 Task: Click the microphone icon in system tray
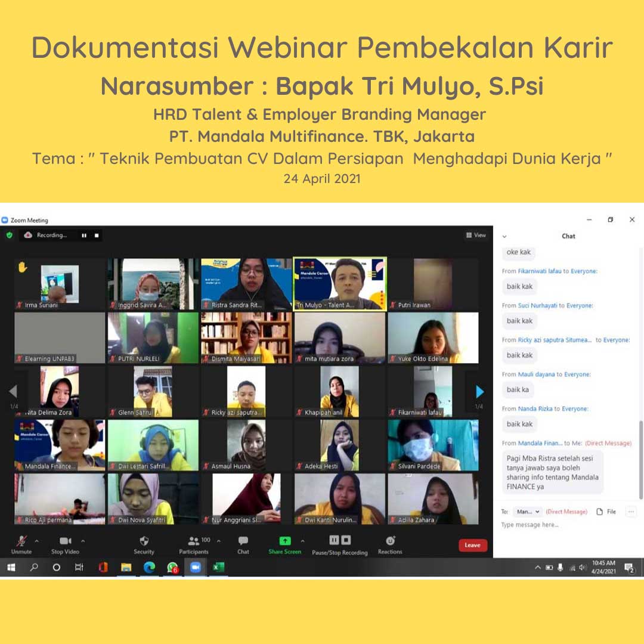click(x=560, y=568)
